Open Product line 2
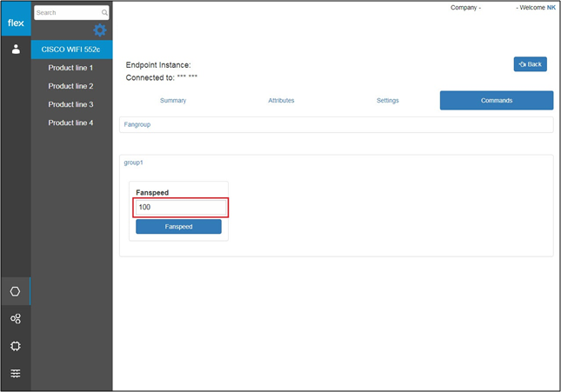Screen dimensions: 561x392 (x=70, y=86)
